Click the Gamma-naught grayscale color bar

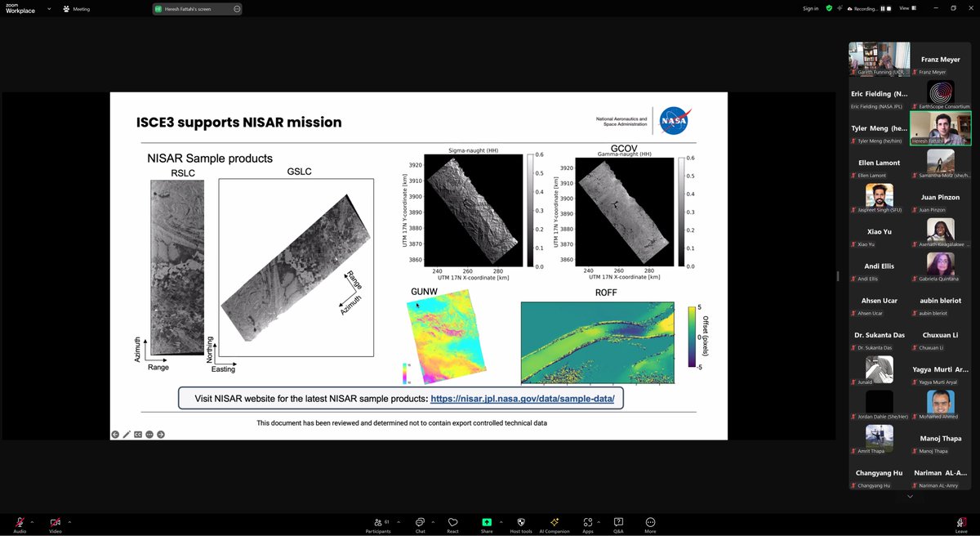[682, 211]
